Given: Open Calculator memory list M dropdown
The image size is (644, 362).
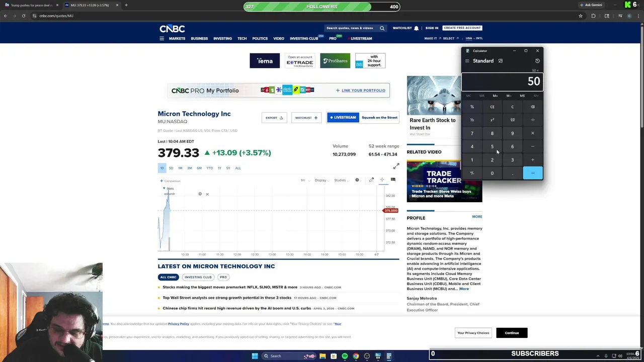Looking at the screenshot, I should (x=536, y=96).
